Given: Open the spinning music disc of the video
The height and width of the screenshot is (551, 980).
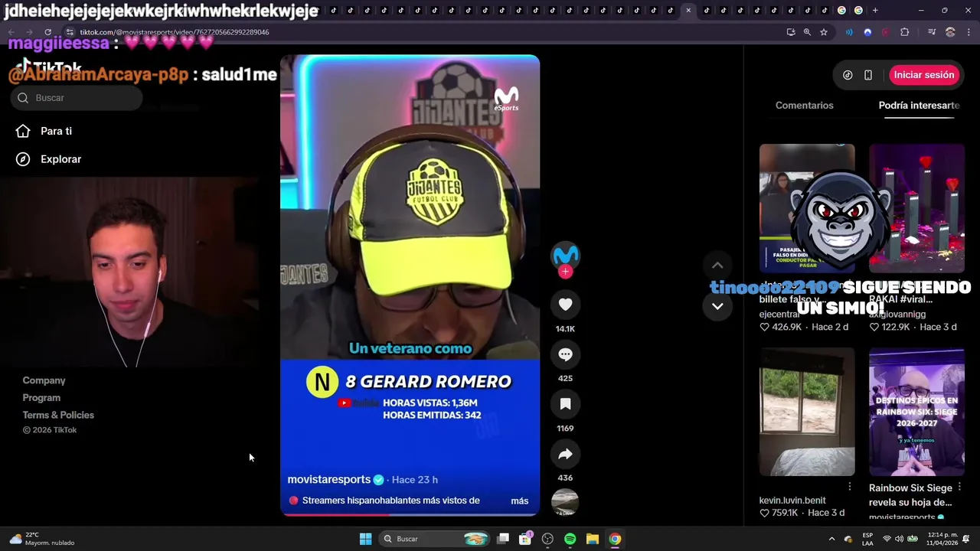Looking at the screenshot, I should (x=565, y=503).
